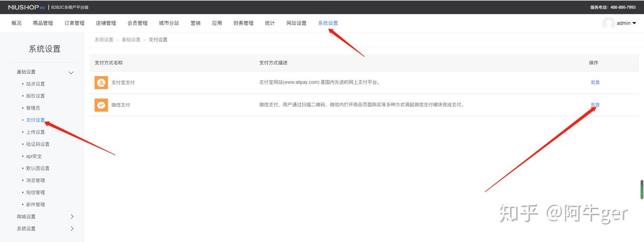Viewport: 644px width, 242px height.
Task: Click 系统设置 breadcrumb link
Action: click(x=104, y=40)
